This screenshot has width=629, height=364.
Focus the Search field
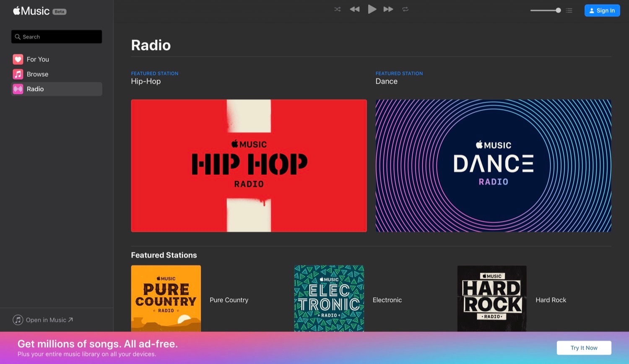pos(57,37)
